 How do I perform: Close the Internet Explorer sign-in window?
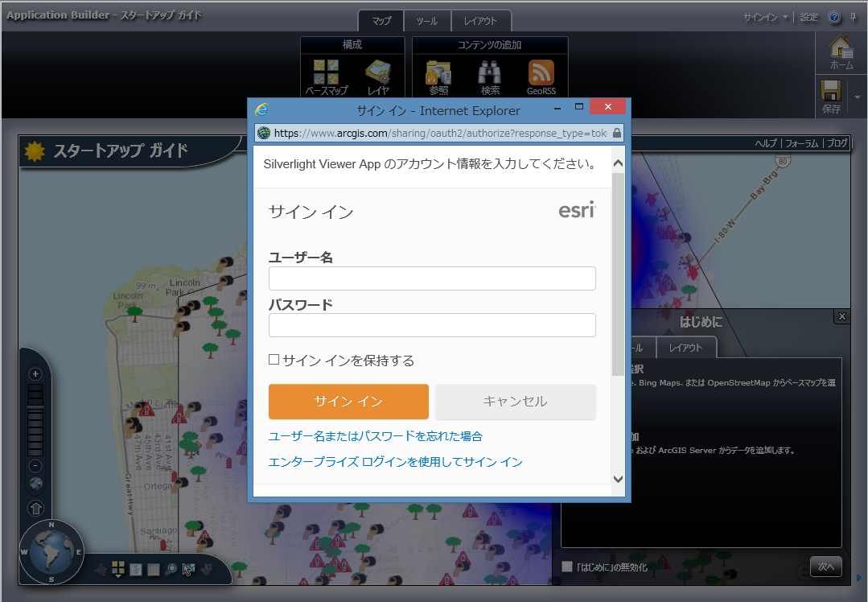click(x=608, y=106)
